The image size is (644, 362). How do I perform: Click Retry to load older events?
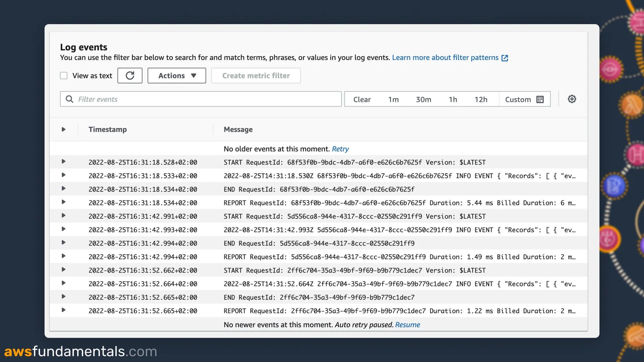tap(340, 149)
